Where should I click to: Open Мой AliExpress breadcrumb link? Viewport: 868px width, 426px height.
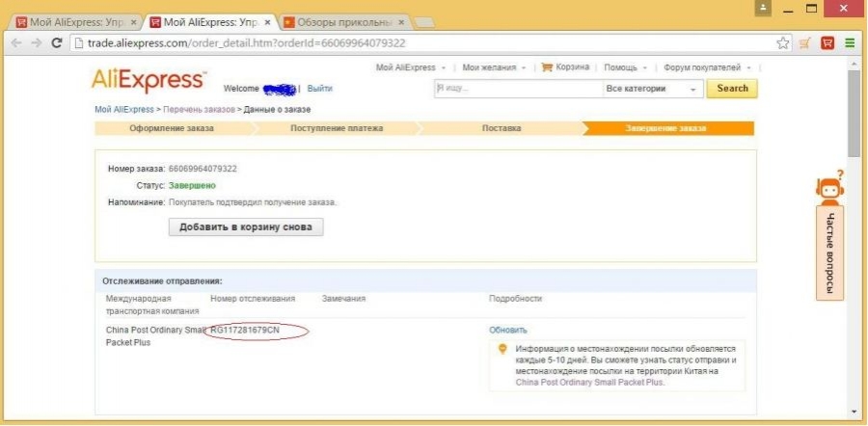click(124, 110)
